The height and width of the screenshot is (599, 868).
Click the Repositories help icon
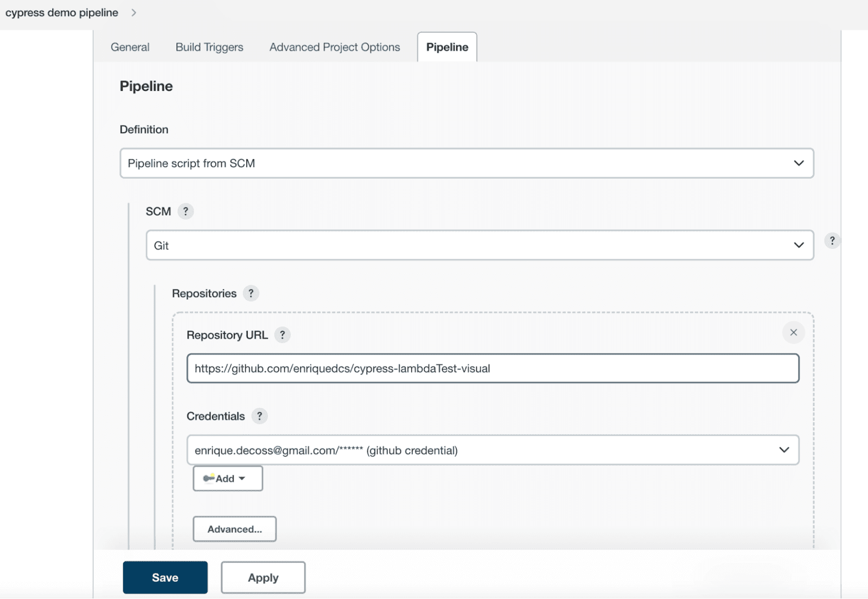pyautogui.click(x=251, y=293)
